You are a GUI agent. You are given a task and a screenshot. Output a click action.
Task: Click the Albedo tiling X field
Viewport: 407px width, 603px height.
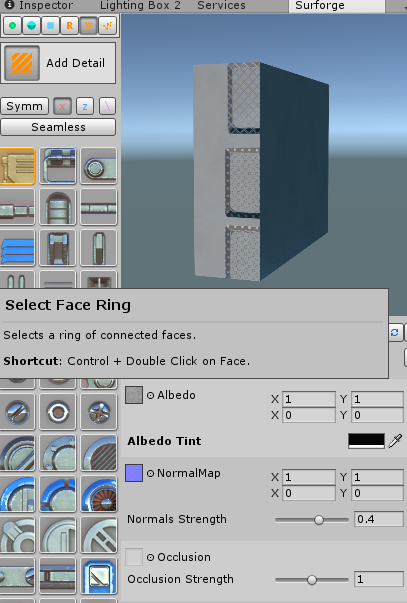309,399
